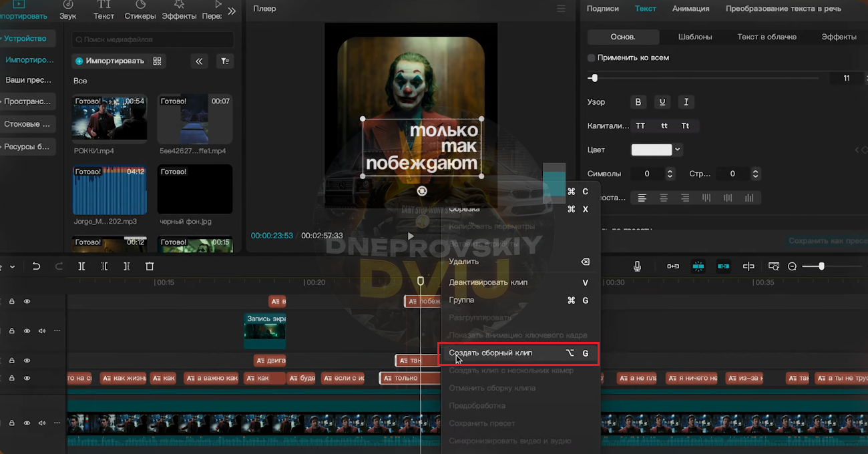The height and width of the screenshot is (454, 868).
Task: Click the highlighted auto-snap icon
Action: 698,266
